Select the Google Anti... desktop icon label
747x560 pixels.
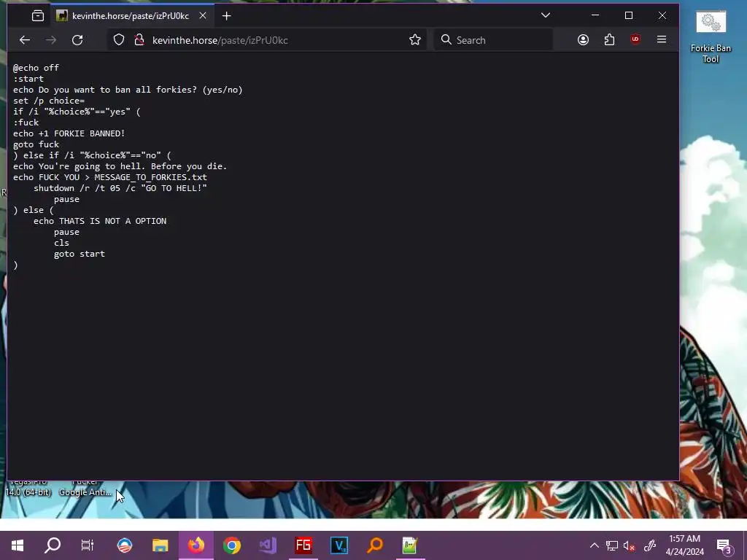click(x=85, y=492)
